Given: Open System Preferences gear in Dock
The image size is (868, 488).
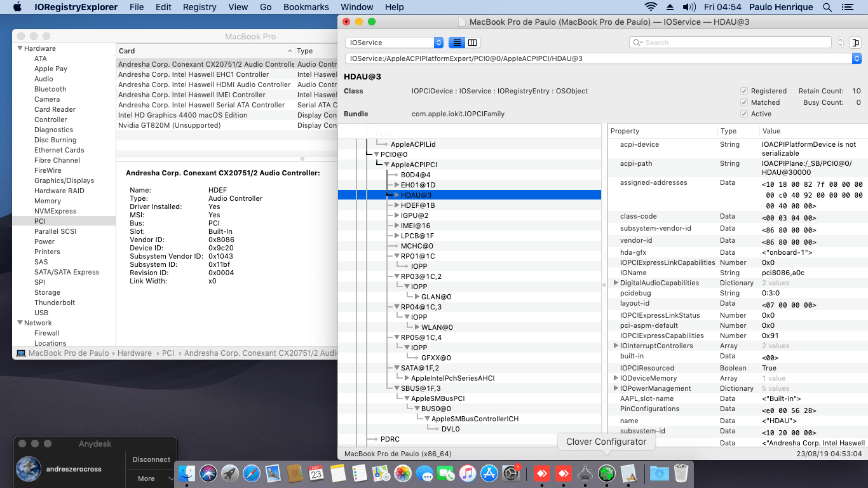Looking at the screenshot, I should click(512, 473).
